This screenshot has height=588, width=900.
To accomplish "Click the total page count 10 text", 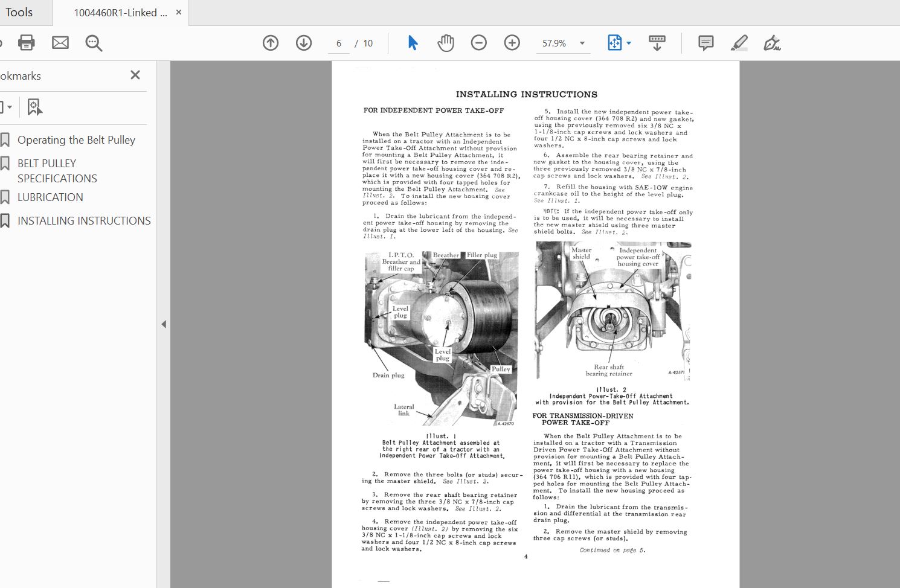I will tap(368, 43).
